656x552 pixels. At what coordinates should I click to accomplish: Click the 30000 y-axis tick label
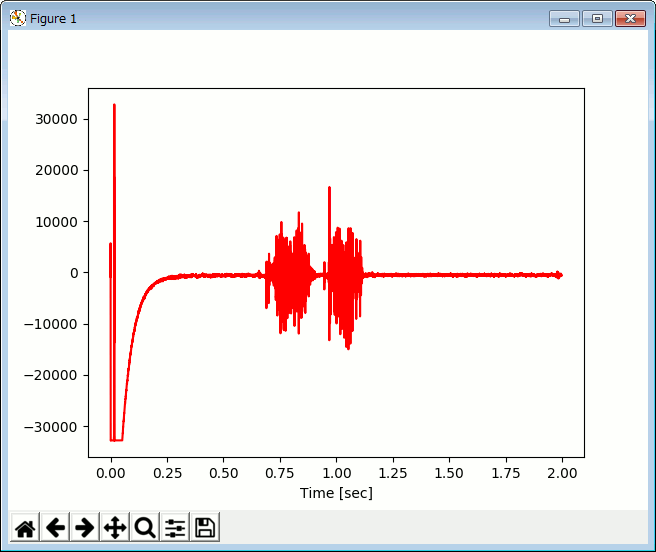57,119
